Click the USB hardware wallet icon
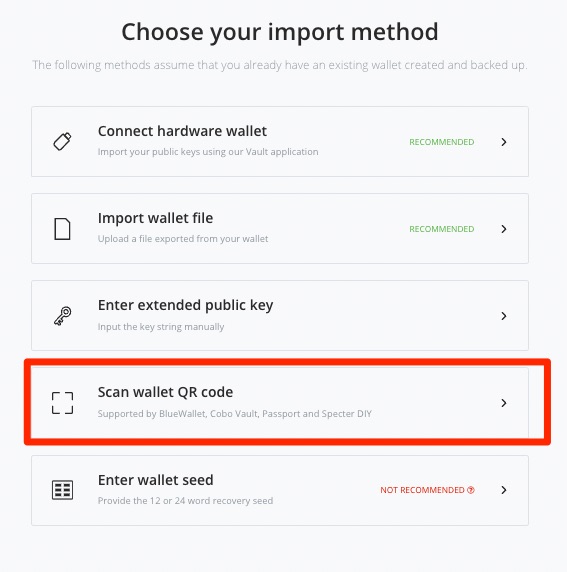This screenshot has width=567, height=572. [x=62, y=142]
